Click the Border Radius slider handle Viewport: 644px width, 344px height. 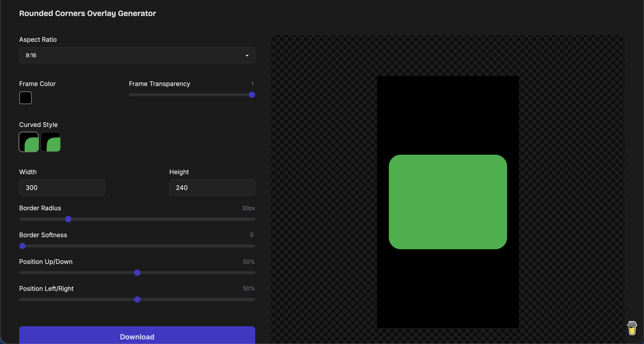point(68,219)
